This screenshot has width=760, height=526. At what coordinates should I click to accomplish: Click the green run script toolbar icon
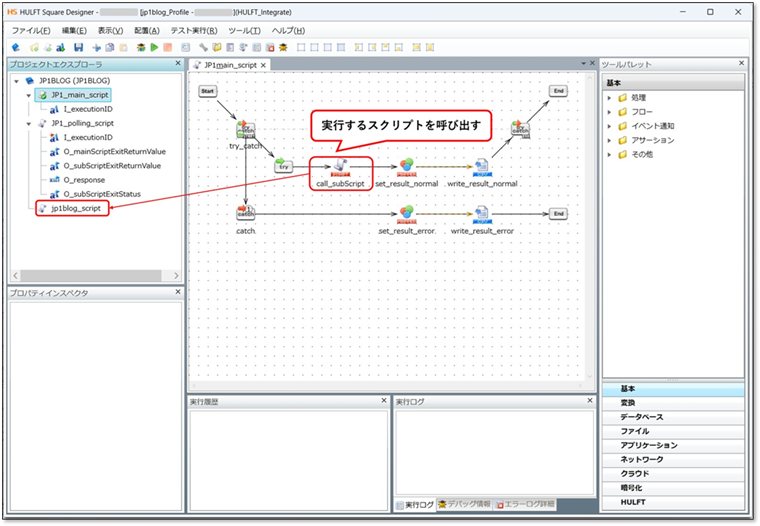tap(154, 47)
